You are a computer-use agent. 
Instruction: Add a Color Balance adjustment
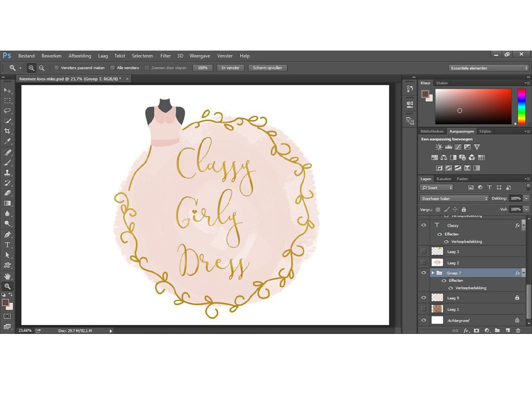[443, 157]
